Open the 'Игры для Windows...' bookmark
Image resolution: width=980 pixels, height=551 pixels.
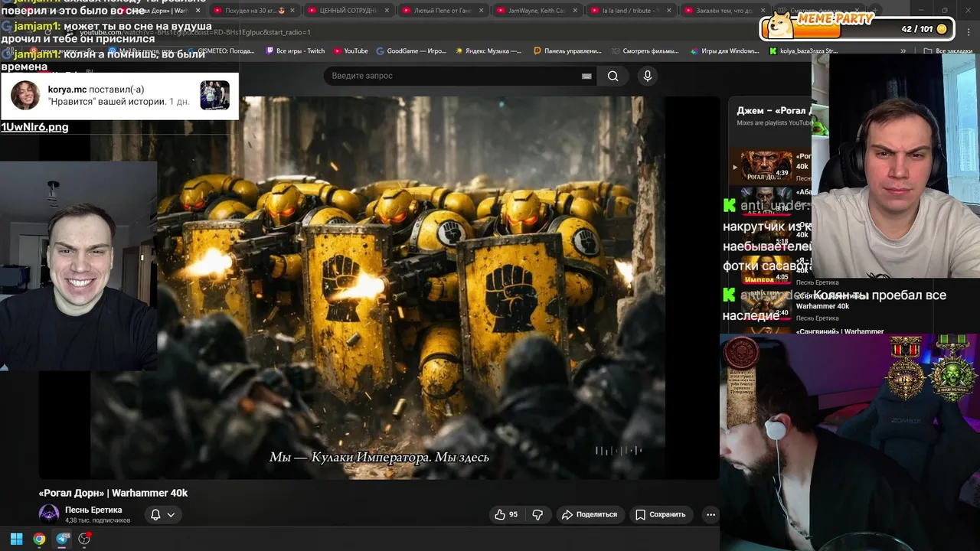pyautogui.click(x=725, y=51)
